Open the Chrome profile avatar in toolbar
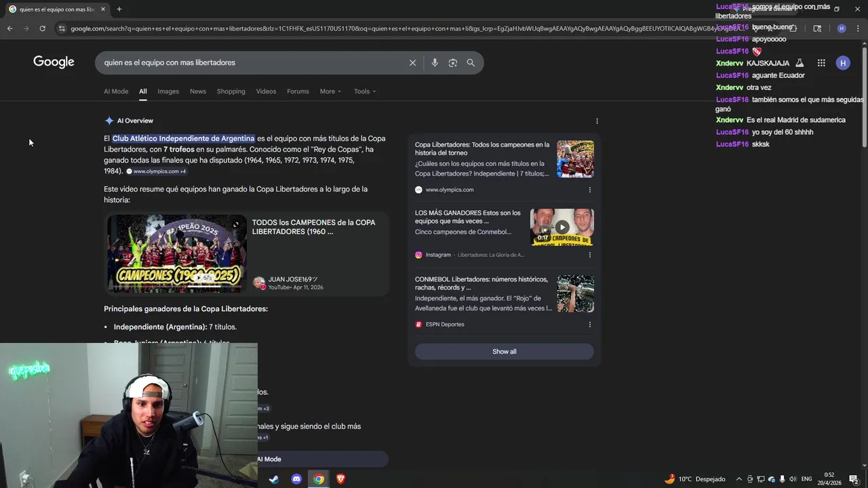Image resolution: width=868 pixels, height=488 pixels. pyautogui.click(x=842, y=28)
